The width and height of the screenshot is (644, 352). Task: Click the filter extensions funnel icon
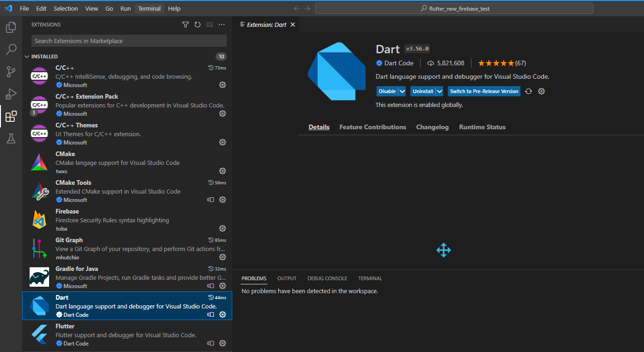[186, 25]
